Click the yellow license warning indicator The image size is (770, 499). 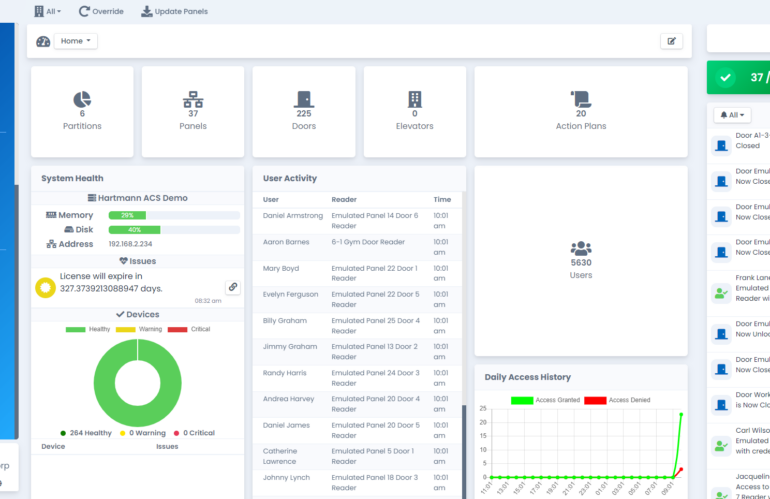45,288
